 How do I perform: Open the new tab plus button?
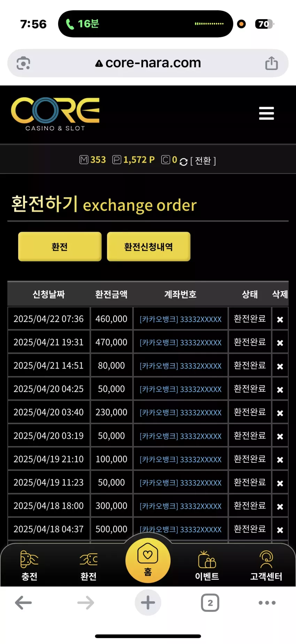pyautogui.click(x=148, y=603)
